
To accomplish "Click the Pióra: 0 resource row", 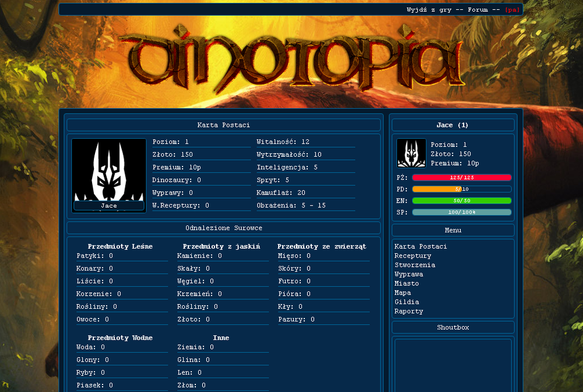I will (324, 294).
